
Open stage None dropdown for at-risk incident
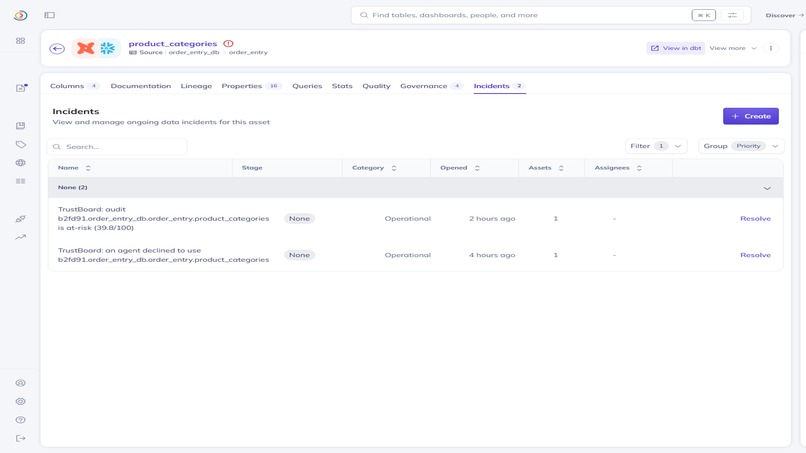coord(299,219)
